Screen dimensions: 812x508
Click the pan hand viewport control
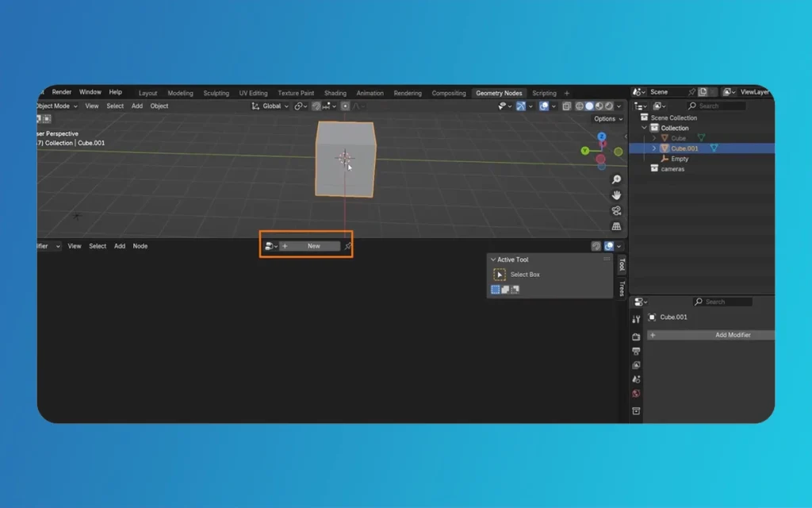616,195
